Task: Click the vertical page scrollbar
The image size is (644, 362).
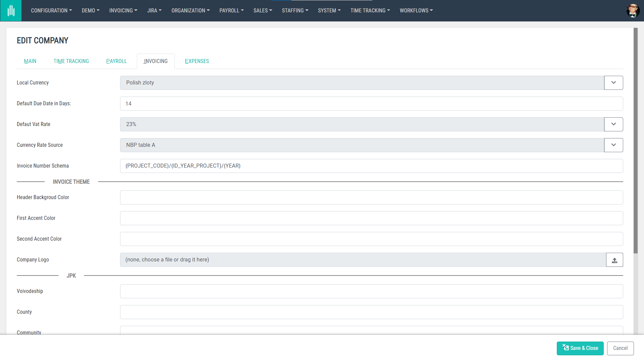Action: click(635, 141)
